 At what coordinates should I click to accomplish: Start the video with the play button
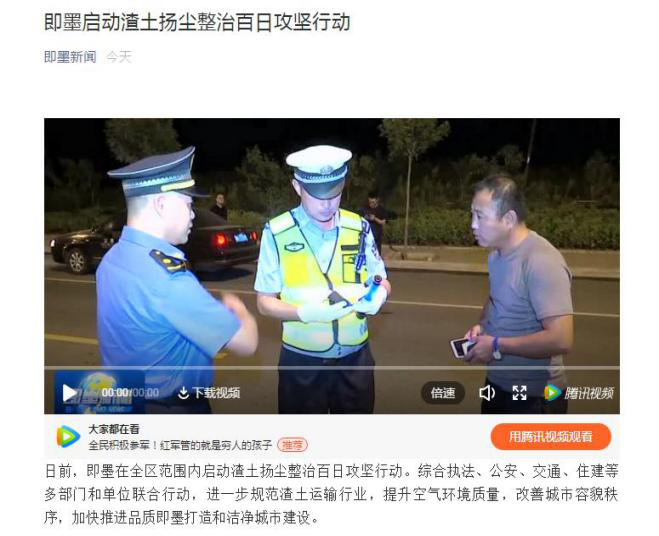click(69, 393)
